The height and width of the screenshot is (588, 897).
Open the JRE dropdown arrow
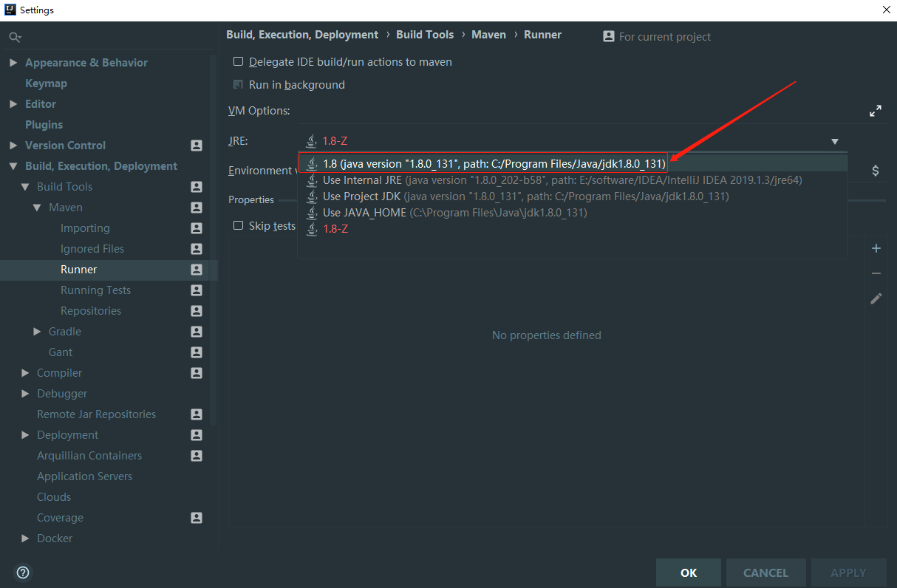point(835,141)
